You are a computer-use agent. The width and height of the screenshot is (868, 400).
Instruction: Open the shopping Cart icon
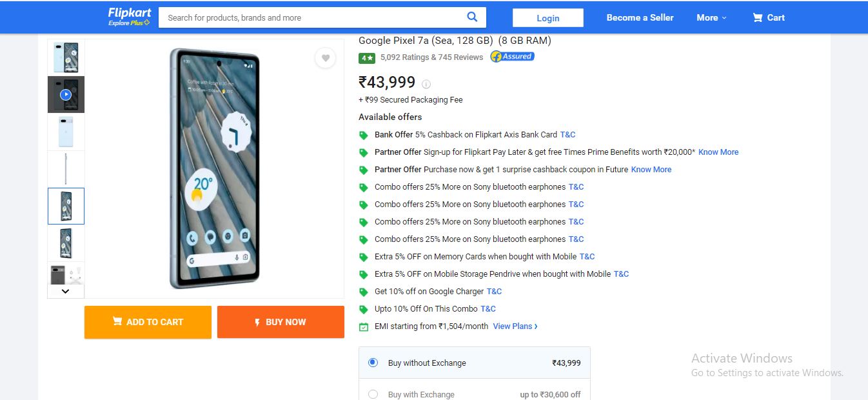pos(758,17)
